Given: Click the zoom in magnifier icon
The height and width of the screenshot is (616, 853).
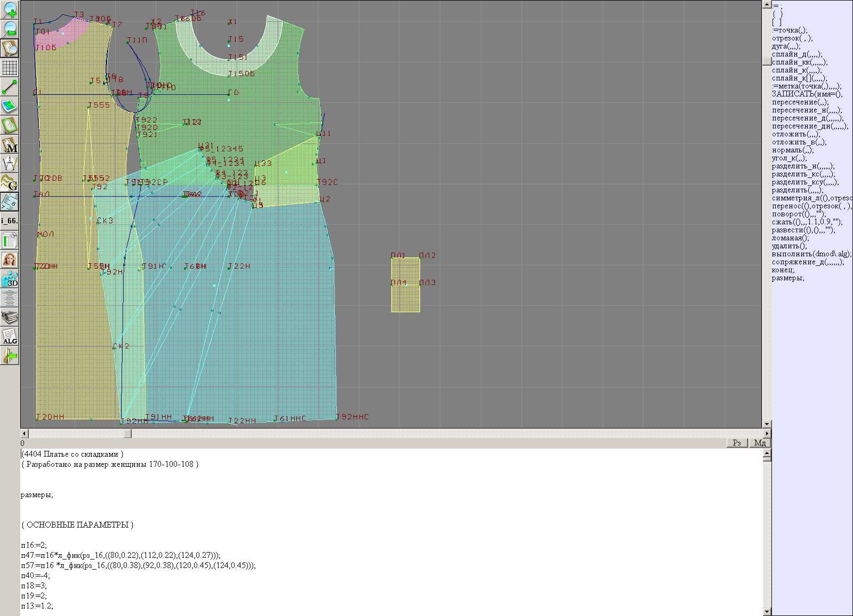Looking at the screenshot, I should (10, 10).
